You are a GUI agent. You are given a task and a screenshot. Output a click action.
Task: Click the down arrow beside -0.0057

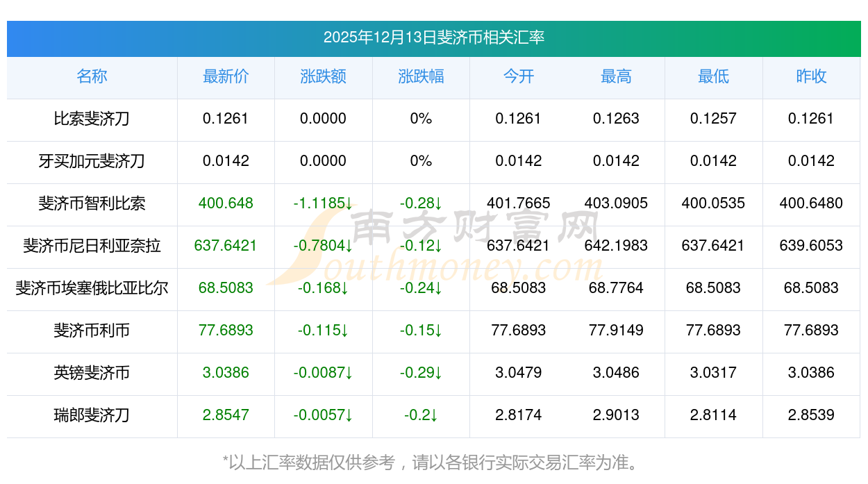point(349,415)
